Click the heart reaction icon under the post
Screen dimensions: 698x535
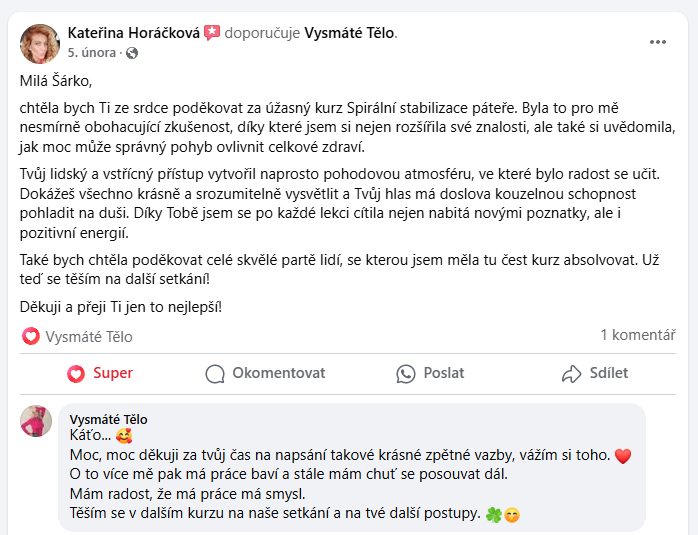(x=31, y=336)
